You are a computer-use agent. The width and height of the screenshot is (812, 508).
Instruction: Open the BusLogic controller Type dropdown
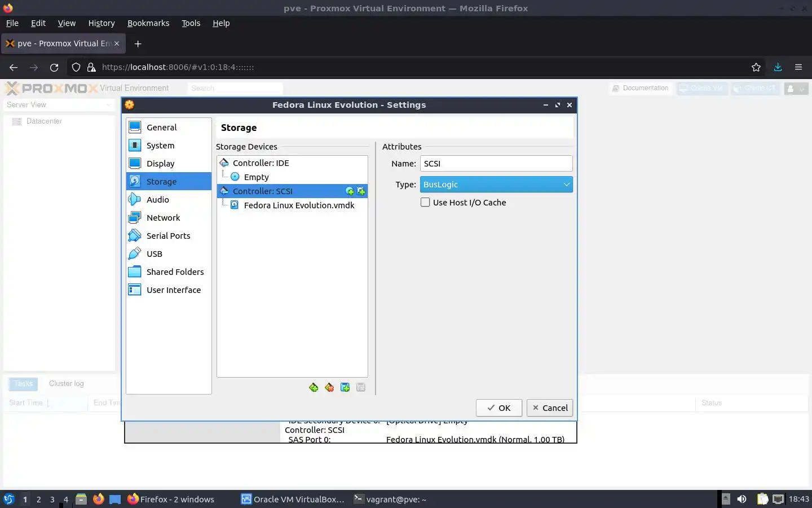496,185
